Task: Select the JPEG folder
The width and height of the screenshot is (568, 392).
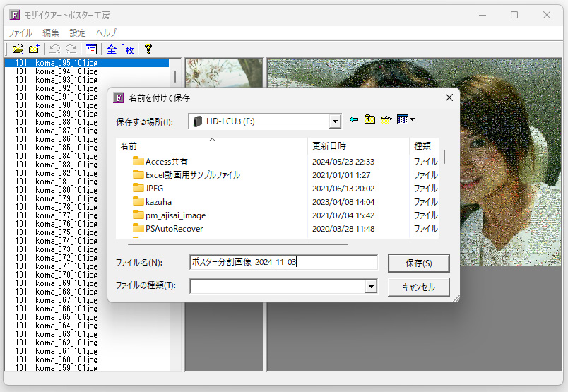Action: click(148, 189)
